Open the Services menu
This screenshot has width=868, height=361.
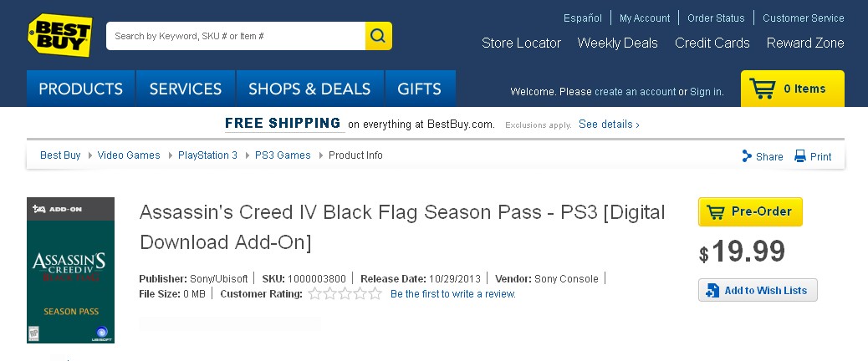186,89
